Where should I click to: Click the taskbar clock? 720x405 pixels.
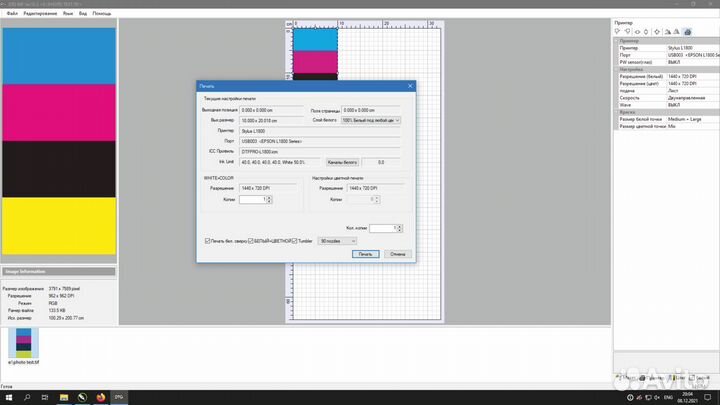coord(687,397)
